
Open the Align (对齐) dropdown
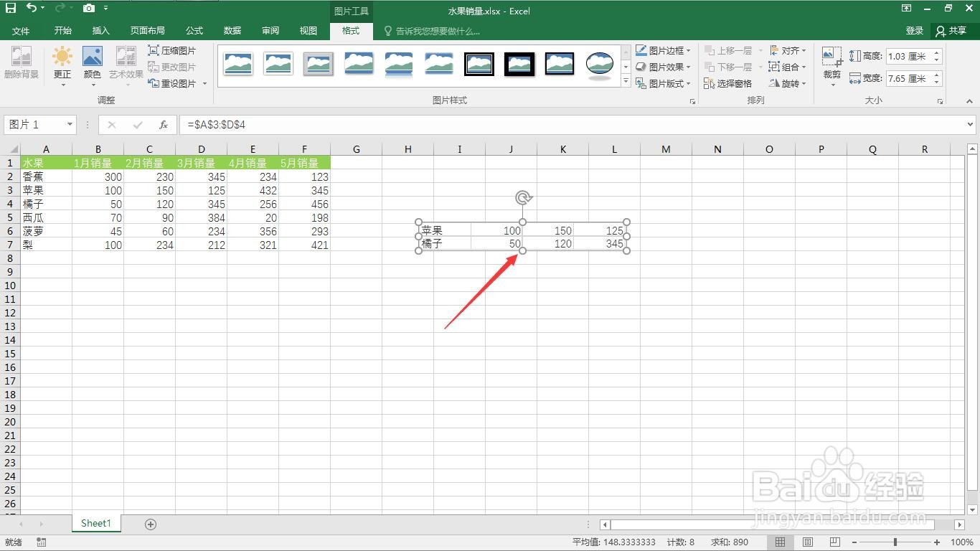(788, 51)
